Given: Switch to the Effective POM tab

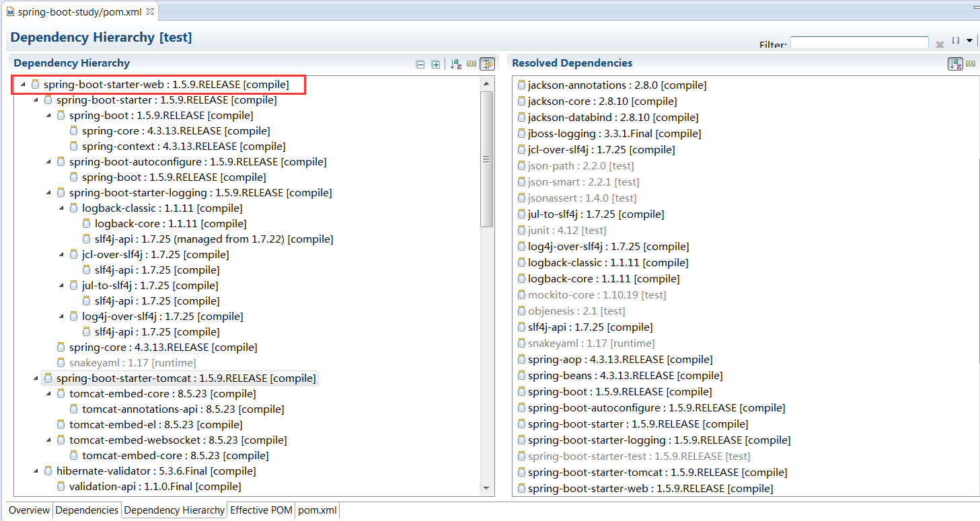Looking at the screenshot, I should (261, 510).
